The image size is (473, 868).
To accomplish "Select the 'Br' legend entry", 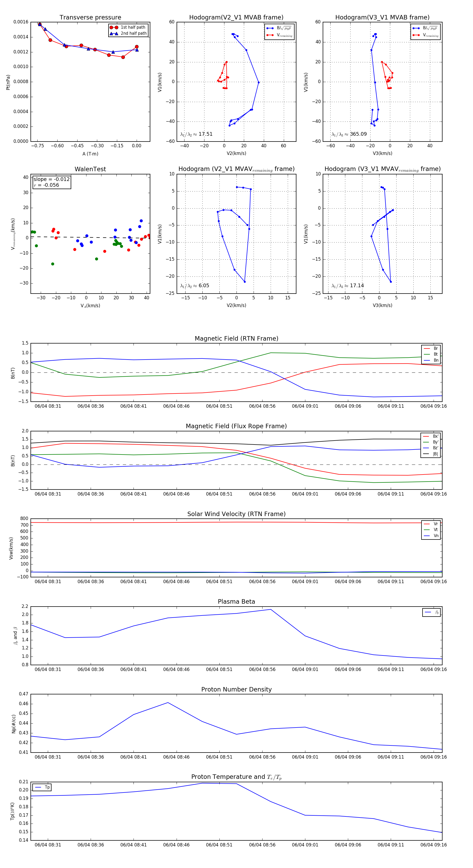I will click(x=431, y=349).
